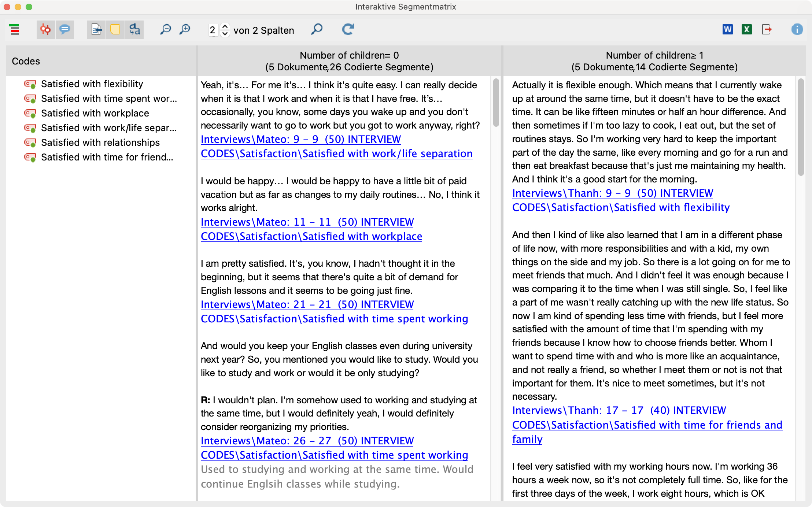
Task: Click the activated codes list icon
Action: (x=15, y=30)
